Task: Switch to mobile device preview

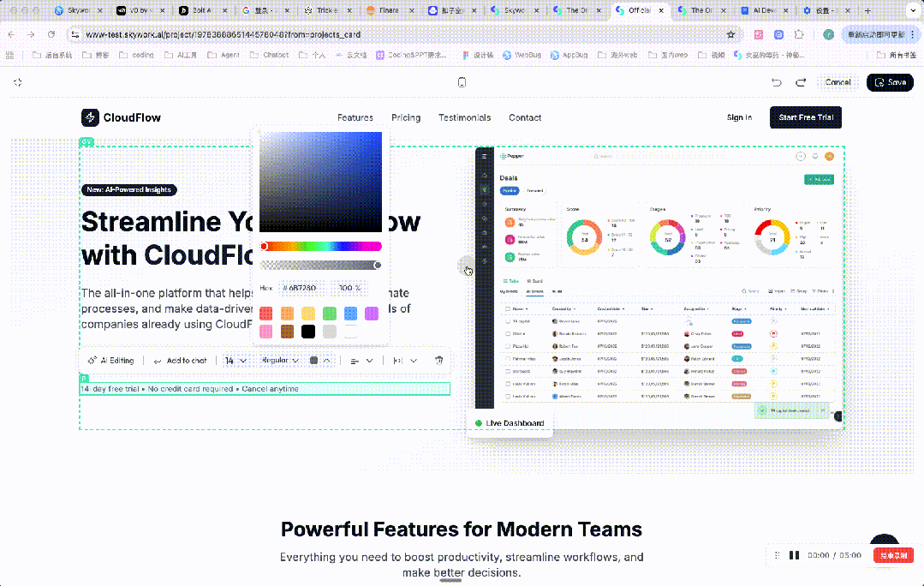Action: [462, 82]
